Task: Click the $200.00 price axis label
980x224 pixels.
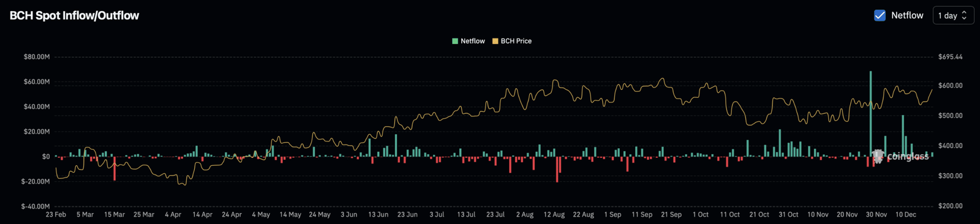Action: click(951, 206)
